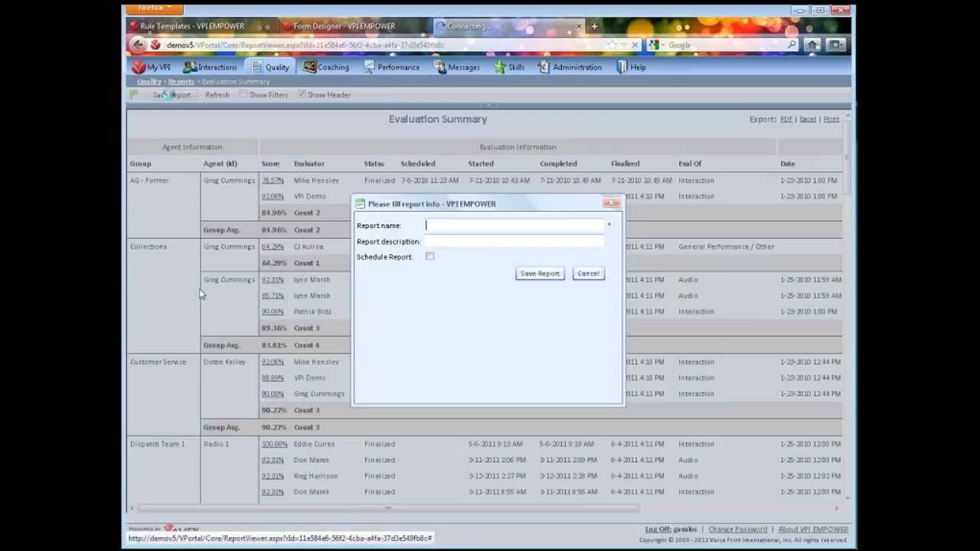Open the bookmarks toolbar icon
Screen dimensions: 980x551
[x=836, y=45]
